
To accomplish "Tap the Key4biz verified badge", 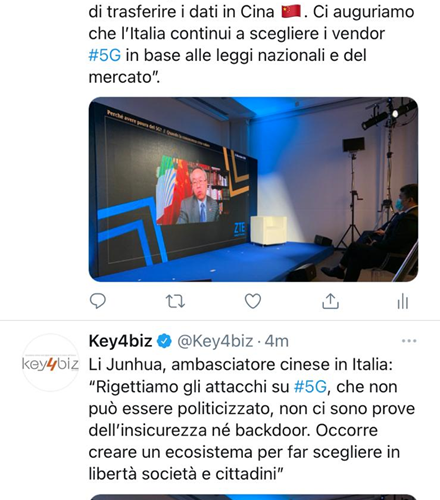I will pyautogui.click(x=164, y=341).
